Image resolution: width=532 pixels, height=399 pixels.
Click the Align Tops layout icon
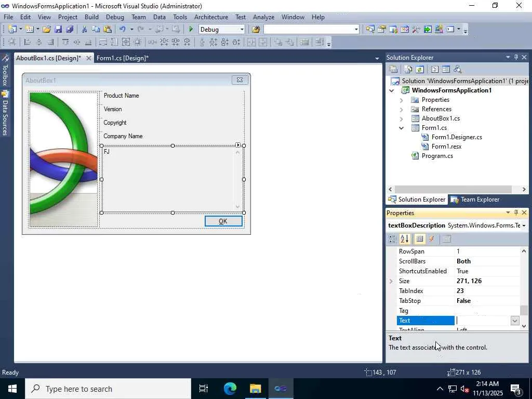click(65, 42)
